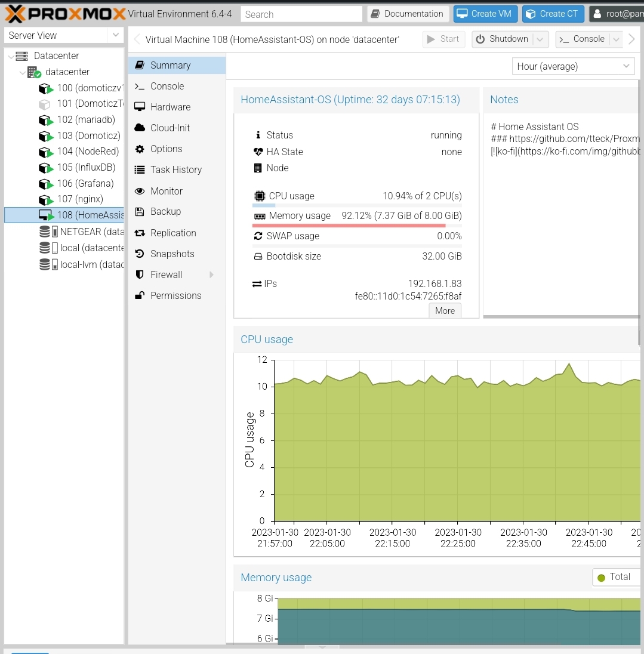Click the CPU usage chart title
Image resolution: width=644 pixels, height=654 pixels.
[267, 340]
